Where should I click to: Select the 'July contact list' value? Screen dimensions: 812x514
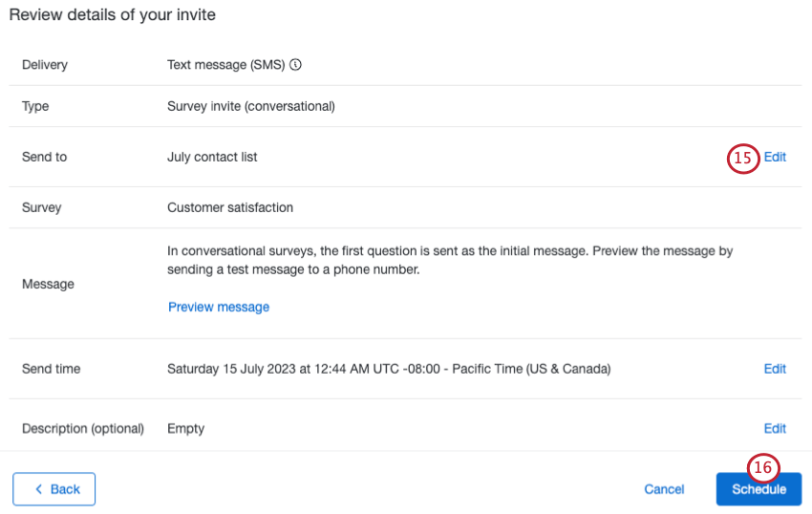(212, 157)
